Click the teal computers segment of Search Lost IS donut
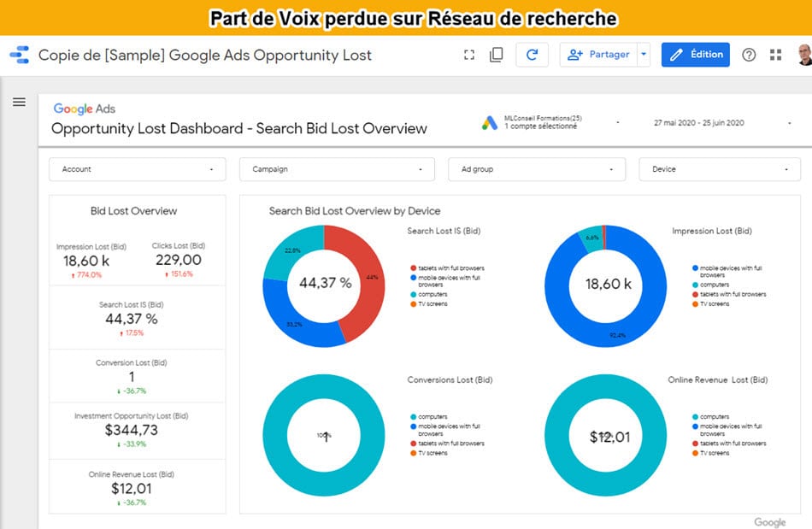The height and width of the screenshot is (529, 812). point(292,250)
